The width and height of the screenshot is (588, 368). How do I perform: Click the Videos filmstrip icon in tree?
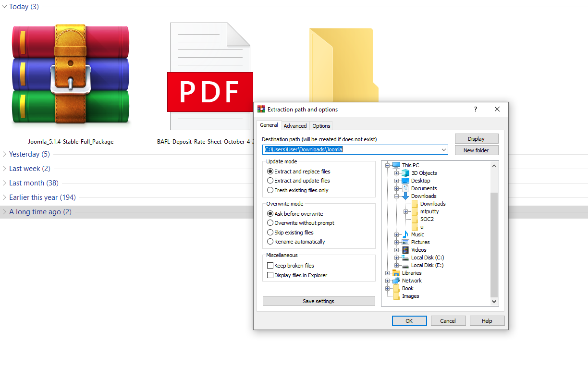tap(405, 250)
